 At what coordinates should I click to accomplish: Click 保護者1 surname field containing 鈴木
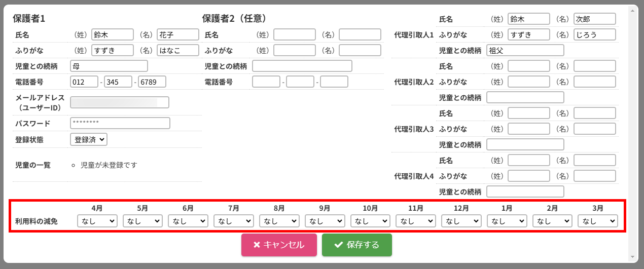[x=113, y=34]
